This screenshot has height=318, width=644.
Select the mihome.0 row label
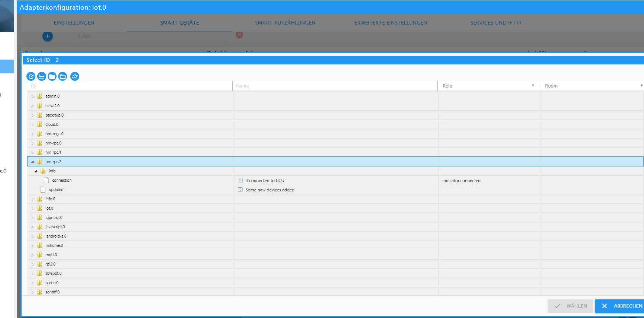54,245
